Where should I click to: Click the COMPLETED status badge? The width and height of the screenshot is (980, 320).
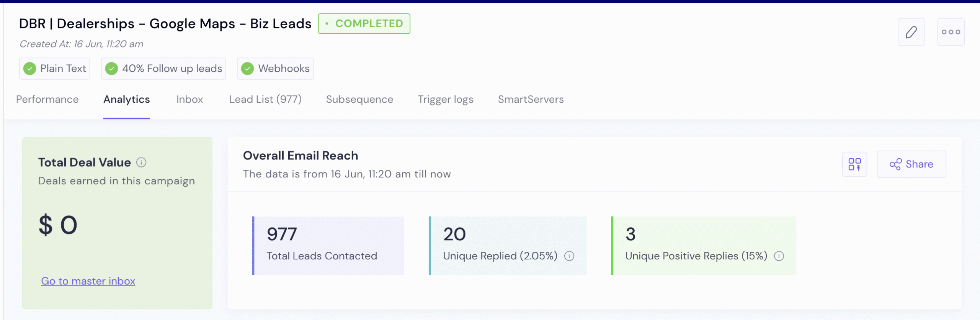(364, 24)
